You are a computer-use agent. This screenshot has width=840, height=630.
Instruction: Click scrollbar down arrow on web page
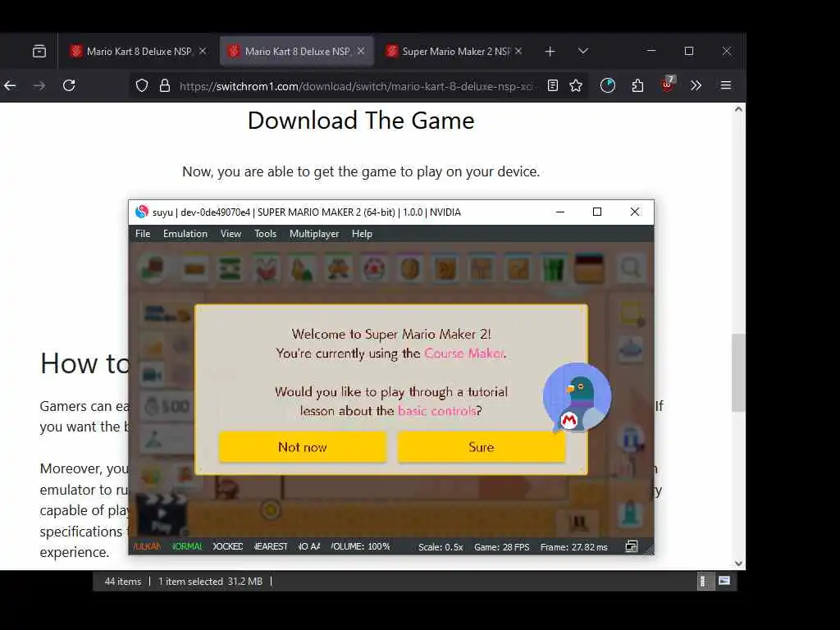pos(739,563)
